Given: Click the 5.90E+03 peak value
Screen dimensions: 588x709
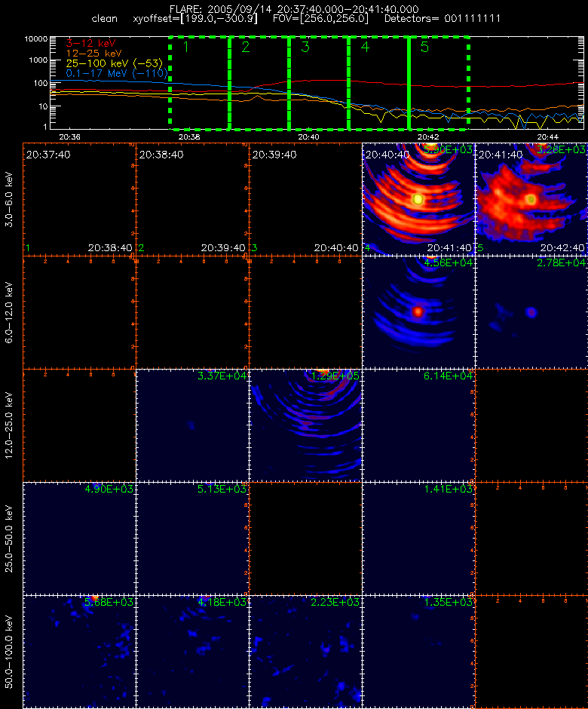Looking at the screenshot, I should (x=449, y=149).
